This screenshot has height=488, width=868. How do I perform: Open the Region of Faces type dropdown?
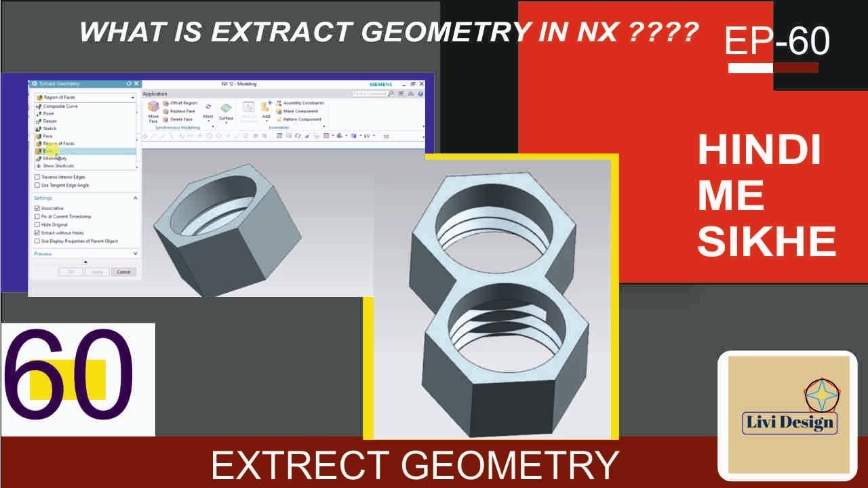(x=85, y=98)
